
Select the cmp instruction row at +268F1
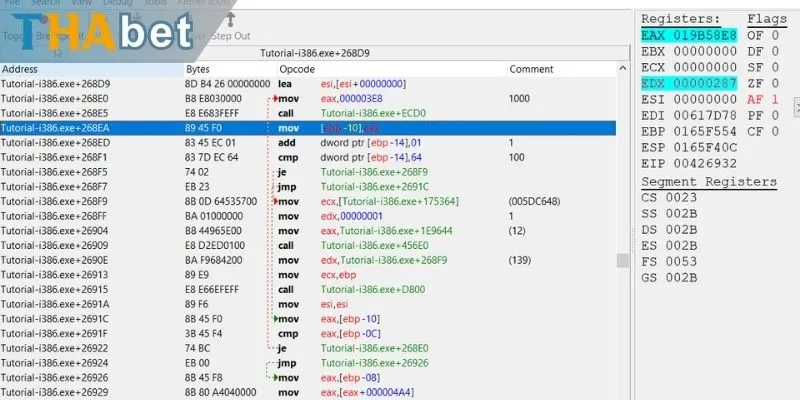click(x=300, y=157)
